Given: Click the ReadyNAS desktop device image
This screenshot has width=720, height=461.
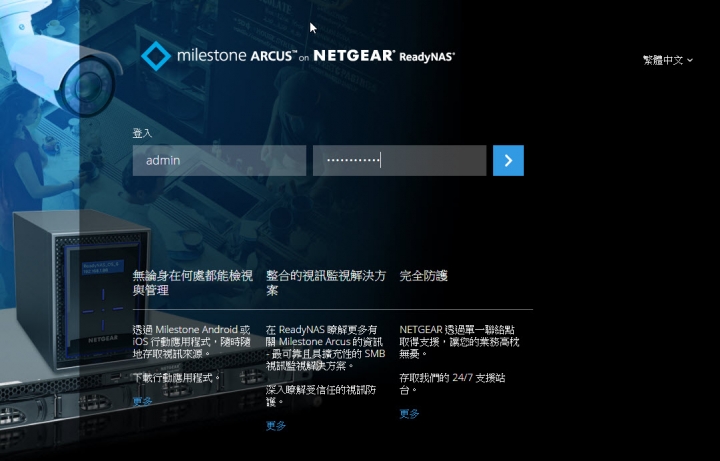Looking at the screenshot, I should pos(82,289).
